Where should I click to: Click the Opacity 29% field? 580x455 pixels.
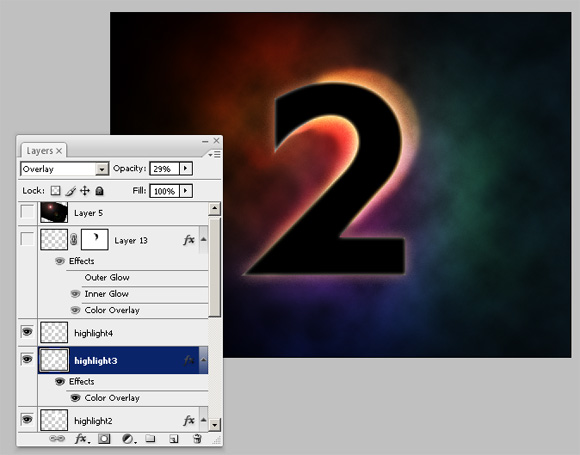[x=165, y=169]
